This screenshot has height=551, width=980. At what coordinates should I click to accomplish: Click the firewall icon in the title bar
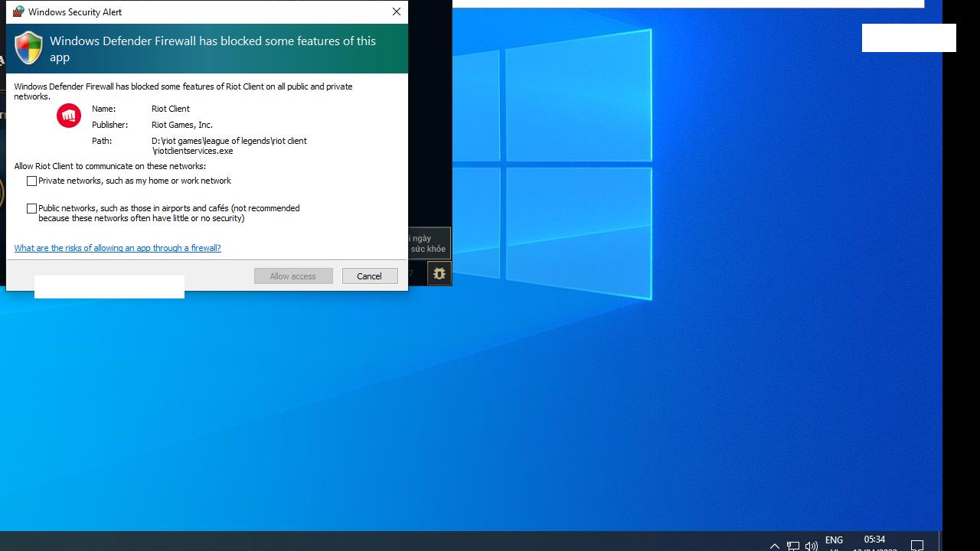pyautogui.click(x=18, y=11)
